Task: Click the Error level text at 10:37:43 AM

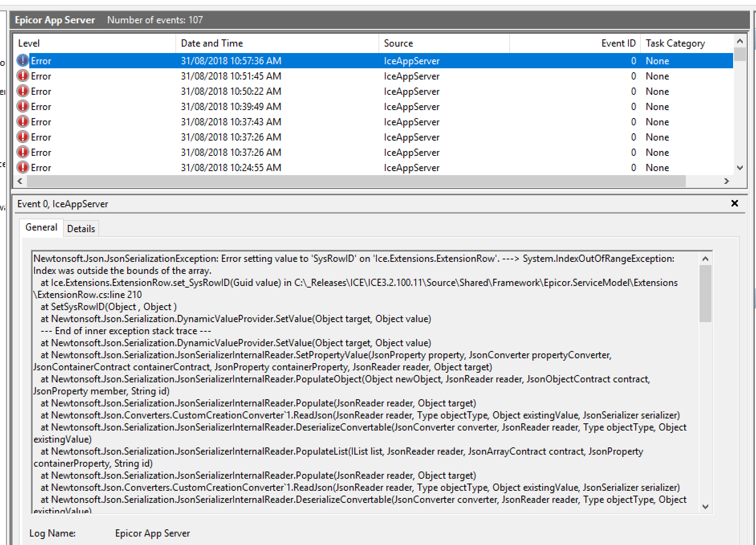Action: tap(41, 122)
